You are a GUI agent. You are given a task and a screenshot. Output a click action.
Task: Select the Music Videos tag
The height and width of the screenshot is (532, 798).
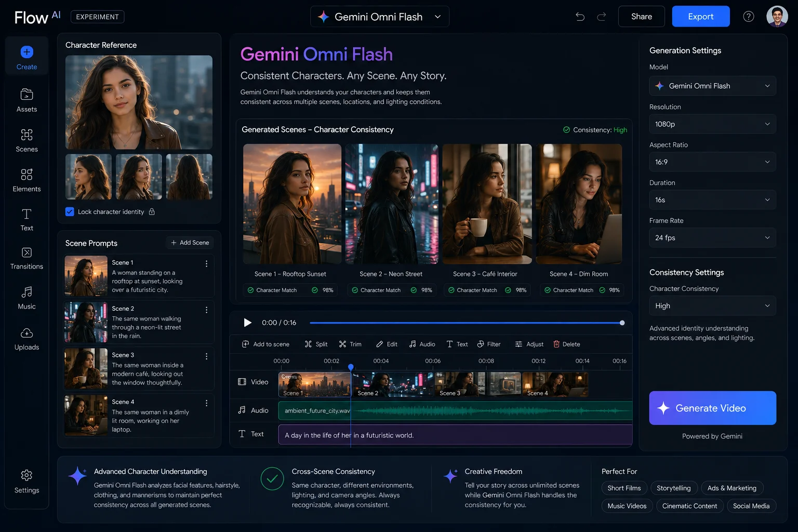click(627, 506)
